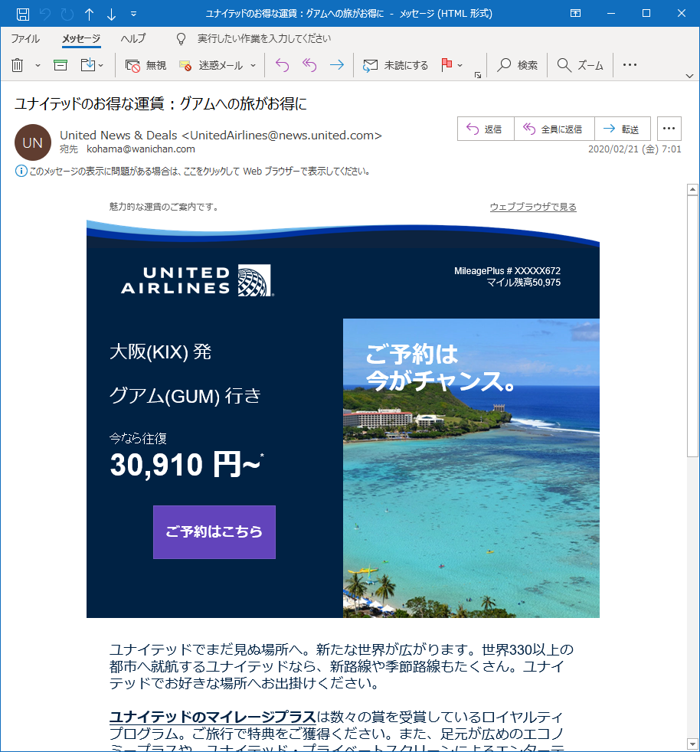Click the ご予約はこちら booking button
Viewport: 700px width, 752px height.
(214, 532)
